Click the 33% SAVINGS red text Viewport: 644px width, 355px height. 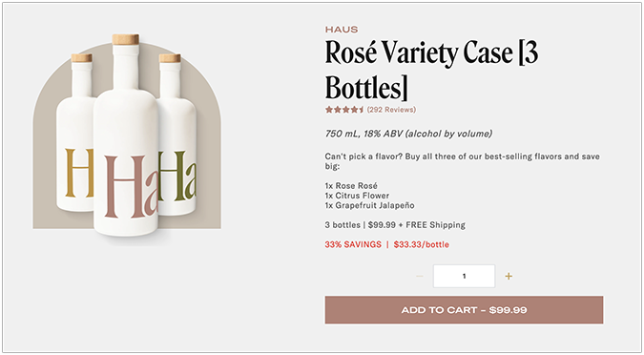click(353, 244)
